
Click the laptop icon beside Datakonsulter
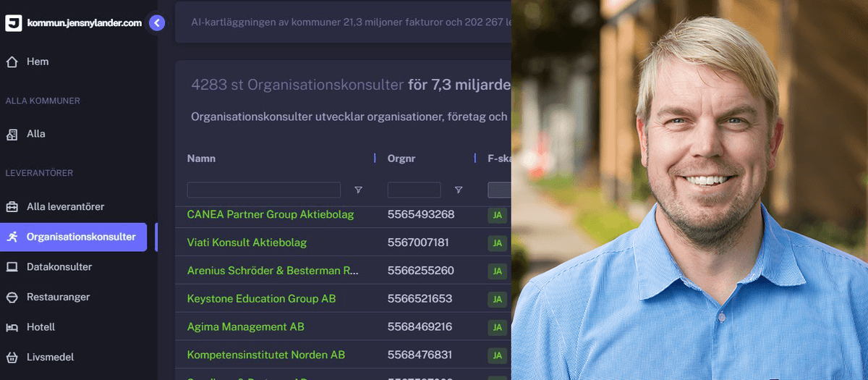[x=12, y=267]
